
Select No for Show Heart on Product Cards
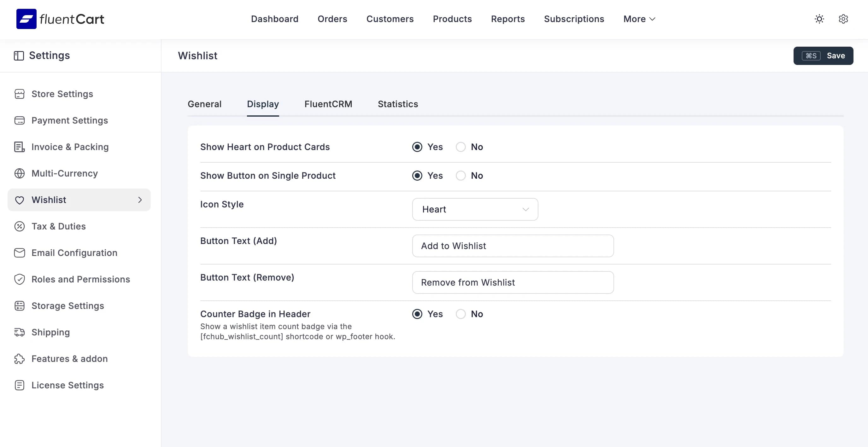pos(460,147)
